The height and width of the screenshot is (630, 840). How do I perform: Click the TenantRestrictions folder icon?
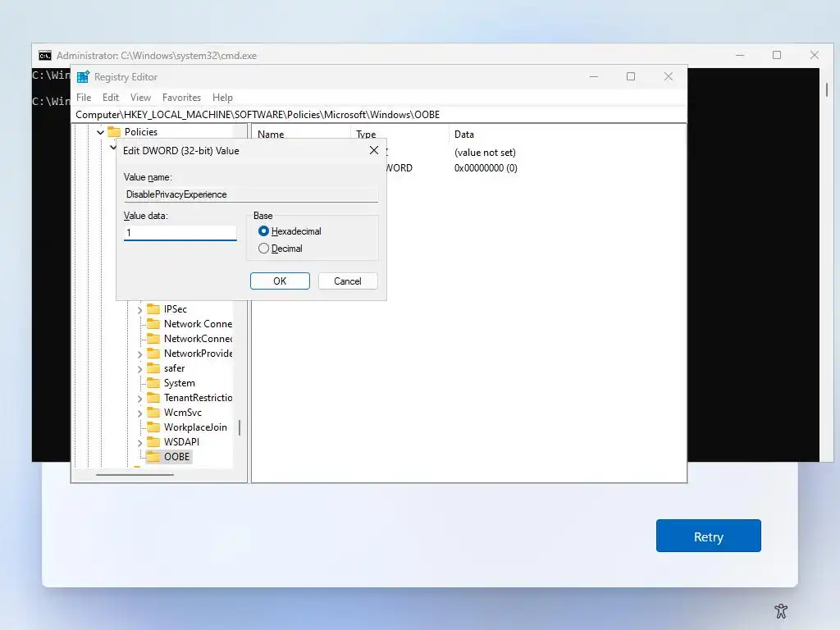[x=153, y=398]
